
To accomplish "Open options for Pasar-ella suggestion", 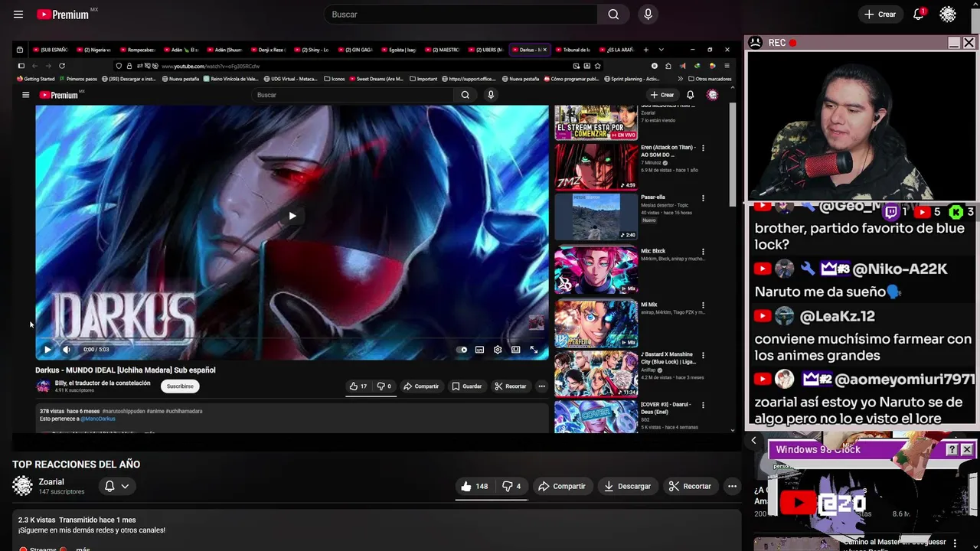I will pos(703,198).
